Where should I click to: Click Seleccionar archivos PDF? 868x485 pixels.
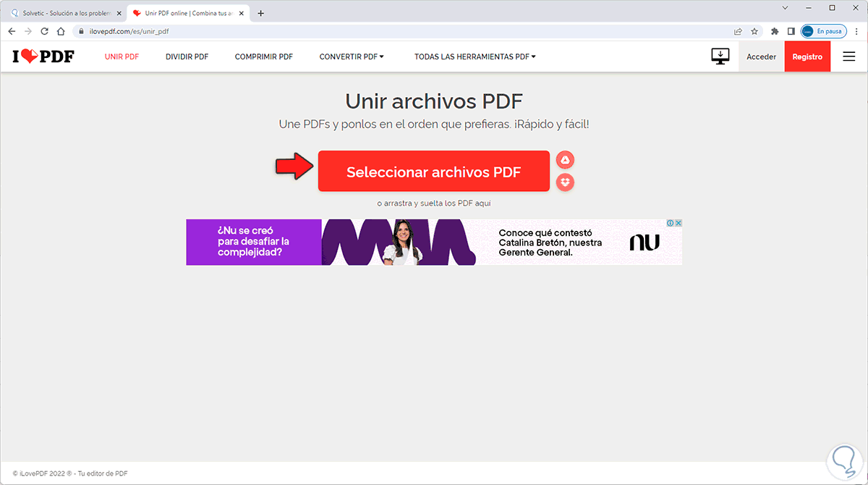point(433,171)
